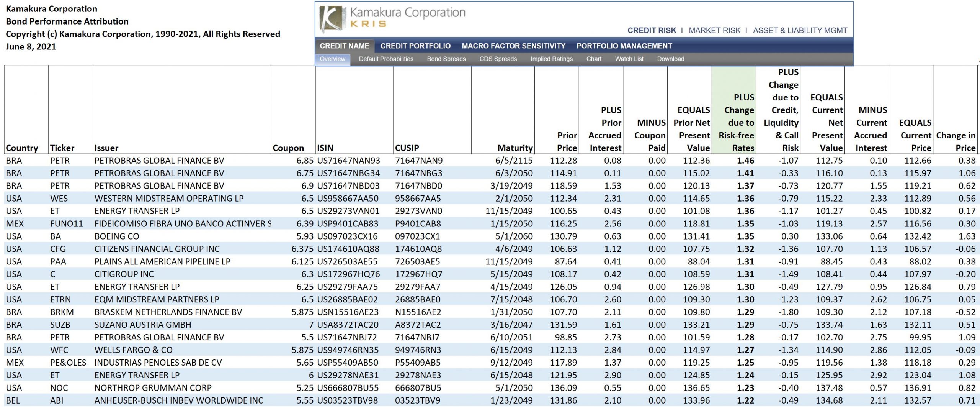Open the Implied Ratings sub-tab
Image resolution: width=980 pixels, height=407 pixels.
(x=552, y=59)
